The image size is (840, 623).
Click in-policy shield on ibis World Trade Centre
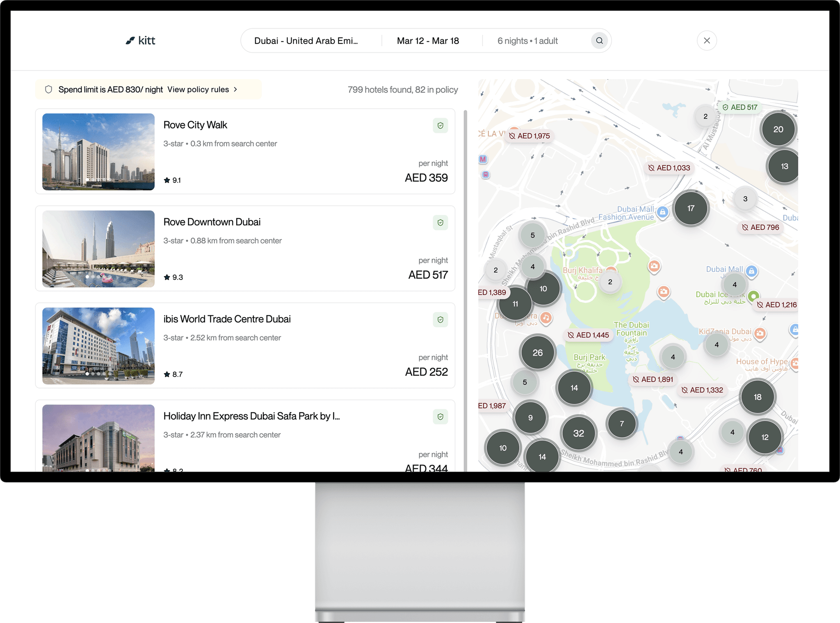coord(440,319)
